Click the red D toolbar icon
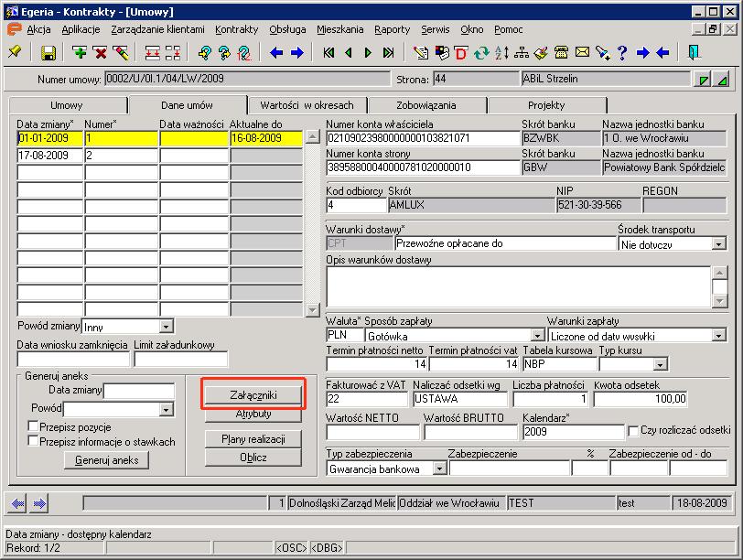 coord(460,52)
